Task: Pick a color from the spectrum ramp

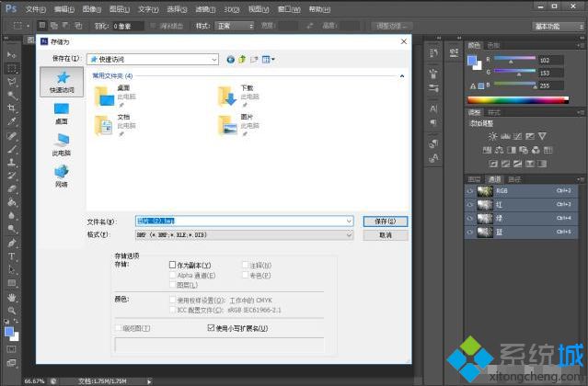Action: [518, 100]
